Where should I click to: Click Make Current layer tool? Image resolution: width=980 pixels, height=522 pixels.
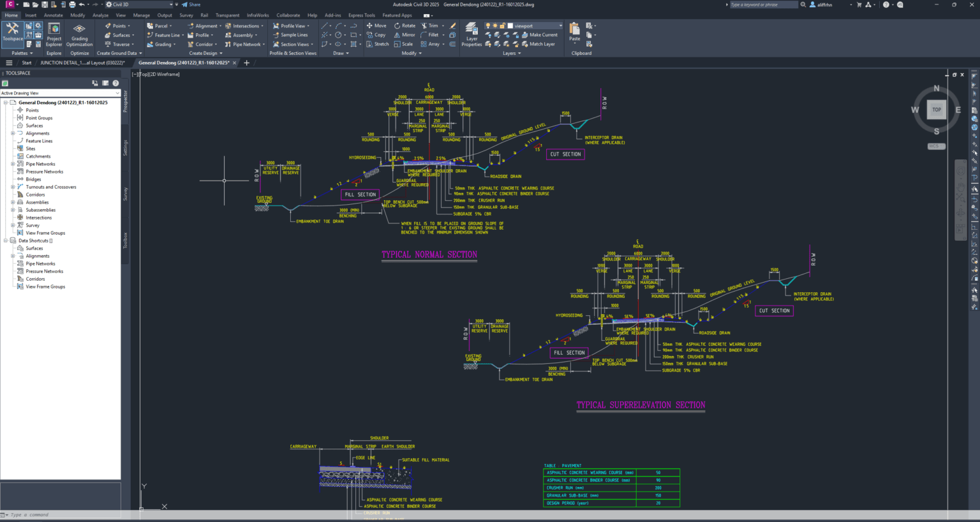[539, 35]
